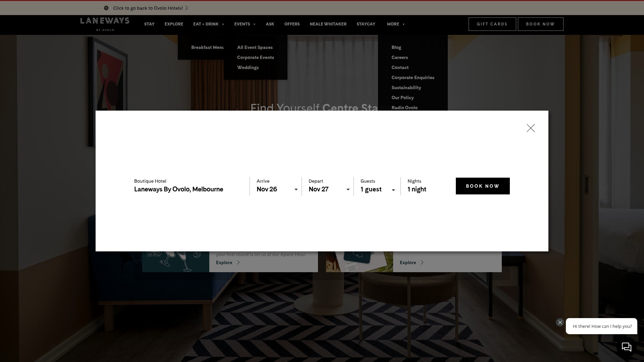Image resolution: width=644 pixels, height=362 pixels.
Task: Expand the Events menu
Action: (x=245, y=24)
